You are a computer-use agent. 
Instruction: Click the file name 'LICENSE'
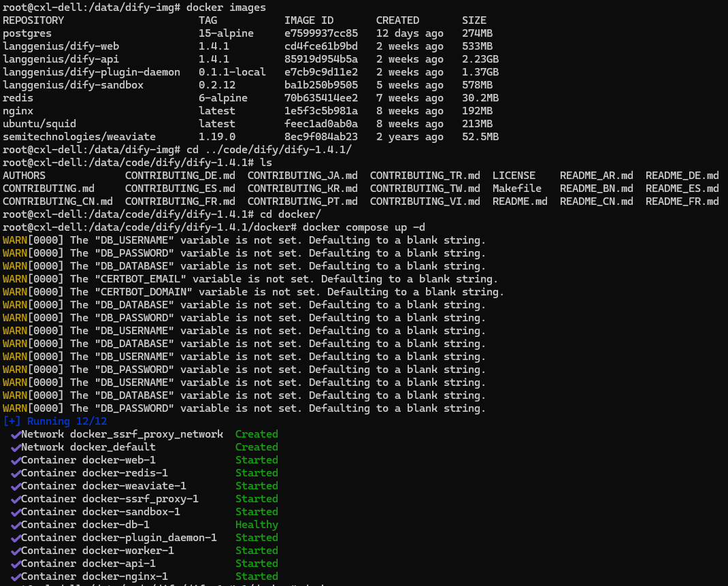pos(514,176)
